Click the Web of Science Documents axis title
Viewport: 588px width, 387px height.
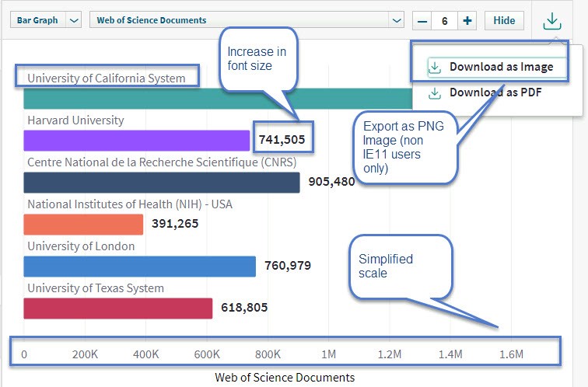[x=285, y=377]
